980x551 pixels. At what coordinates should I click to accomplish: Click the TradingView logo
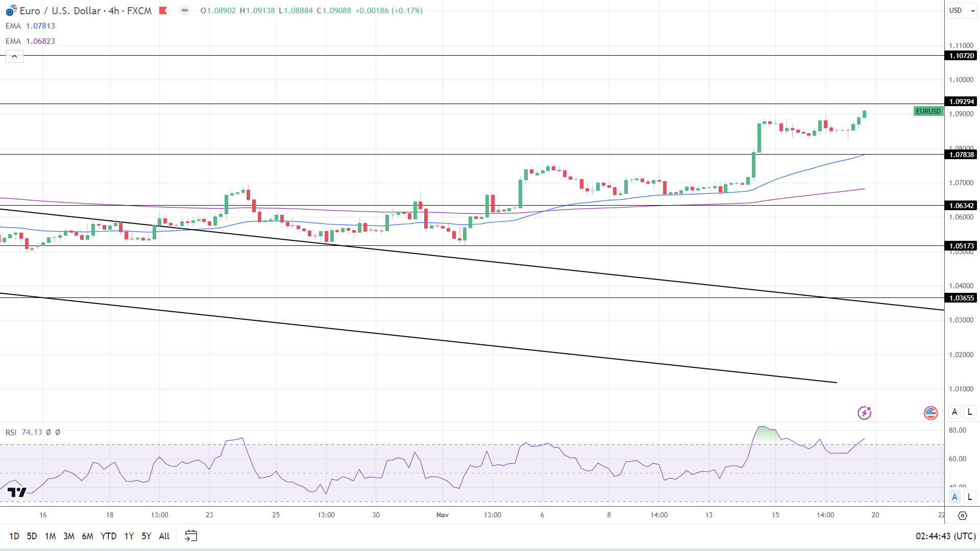click(x=17, y=492)
